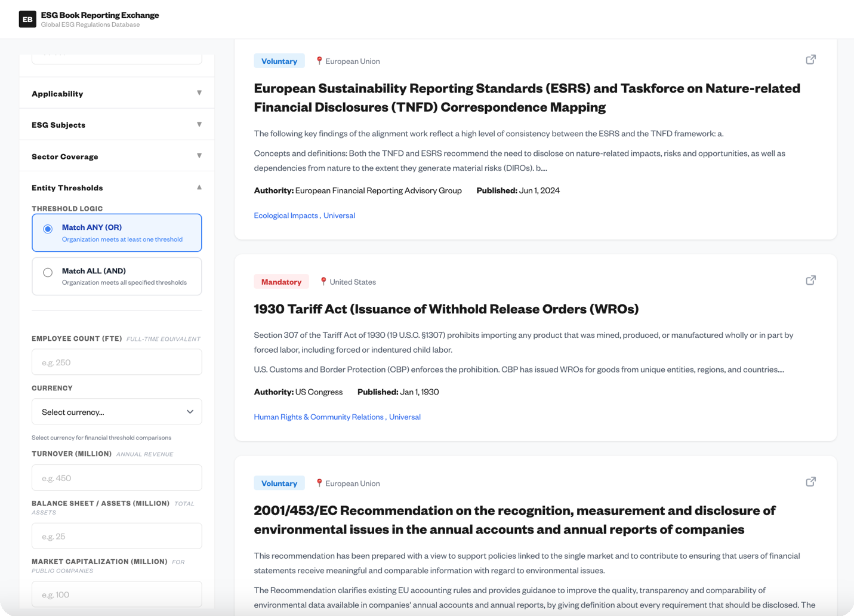Viewport: 854px width, 616px height.
Task: Open external link on the ESRS TNFD Correspondence card
Action: tap(810, 59)
